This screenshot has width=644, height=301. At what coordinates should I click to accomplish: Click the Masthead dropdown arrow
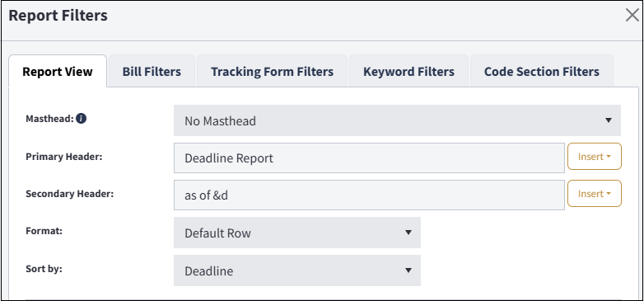click(x=609, y=120)
